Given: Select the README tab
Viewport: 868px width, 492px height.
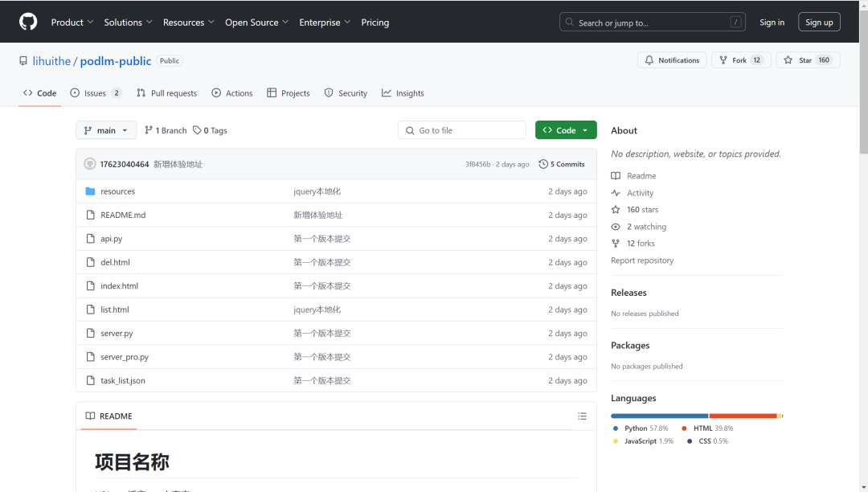Looking at the screenshot, I should click(109, 416).
